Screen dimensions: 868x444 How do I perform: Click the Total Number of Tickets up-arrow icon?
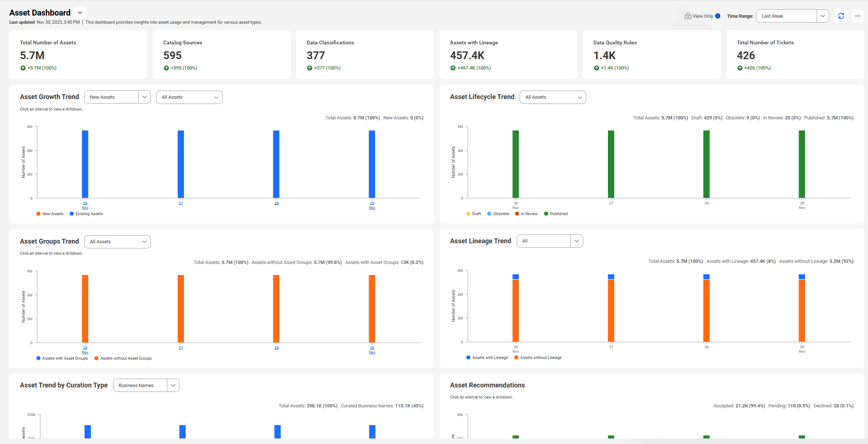740,68
